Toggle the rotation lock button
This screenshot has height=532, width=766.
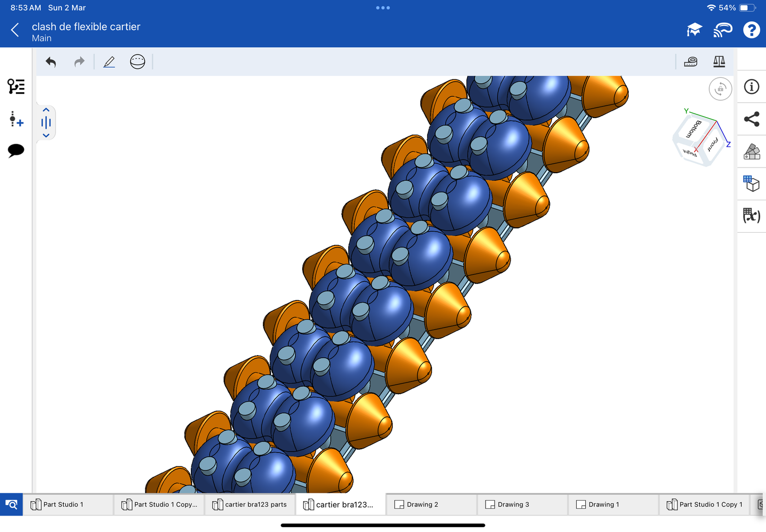[x=720, y=89]
